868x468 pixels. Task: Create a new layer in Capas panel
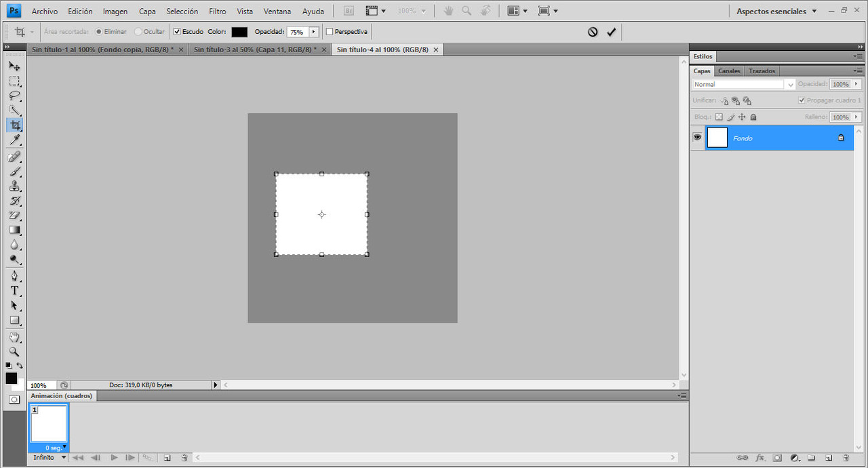829,458
